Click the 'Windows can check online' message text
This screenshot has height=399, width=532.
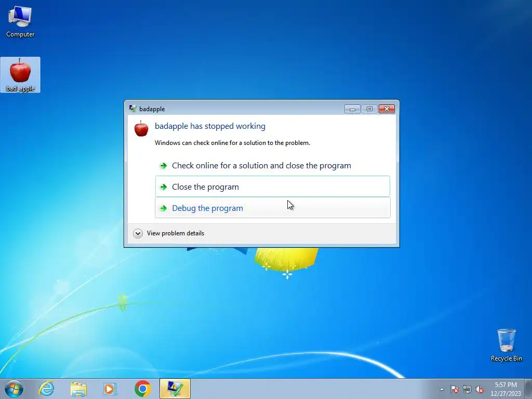point(232,143)
